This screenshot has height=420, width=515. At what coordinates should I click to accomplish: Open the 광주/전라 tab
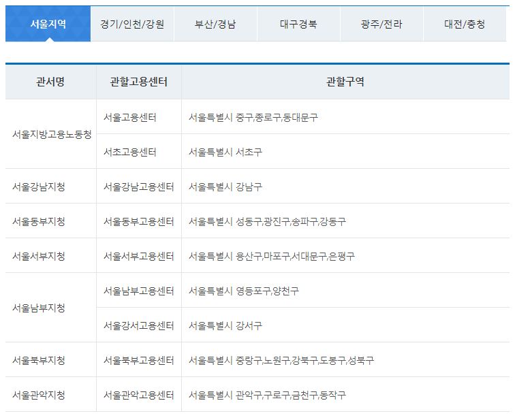(381, 24)
